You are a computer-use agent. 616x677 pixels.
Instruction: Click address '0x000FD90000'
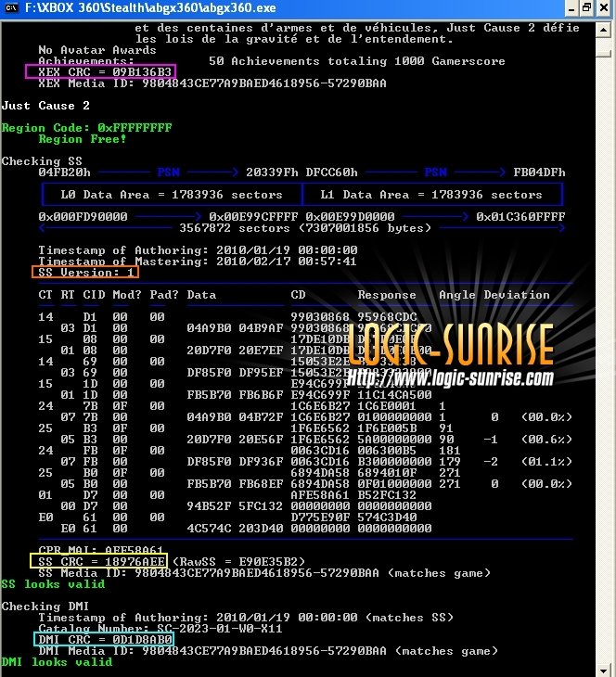click(x=83, y=217)
